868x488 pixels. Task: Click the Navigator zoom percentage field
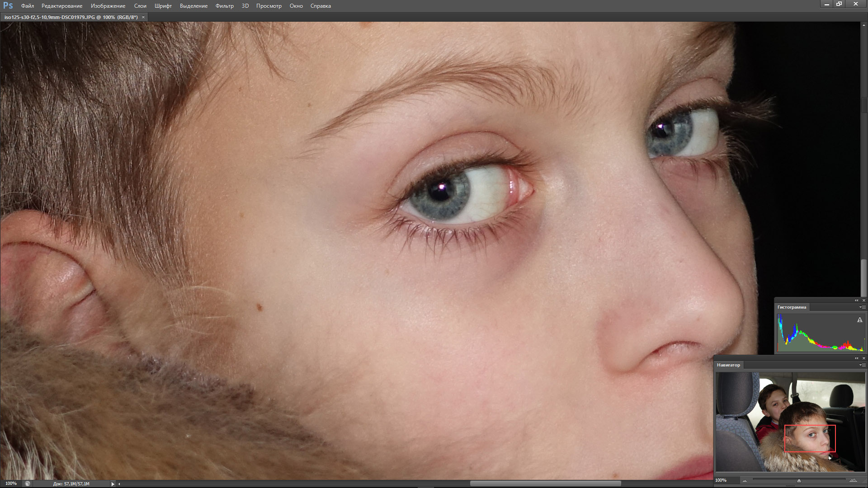point(722,480)
